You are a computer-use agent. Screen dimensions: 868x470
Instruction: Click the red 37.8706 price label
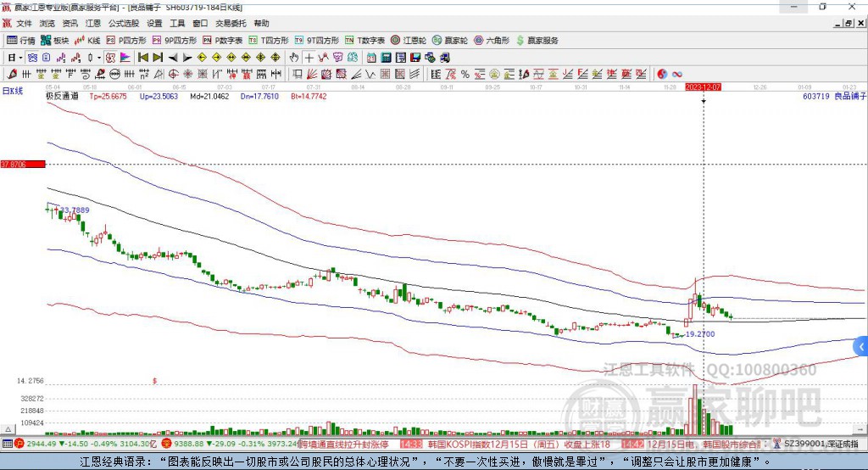[23, 164]
